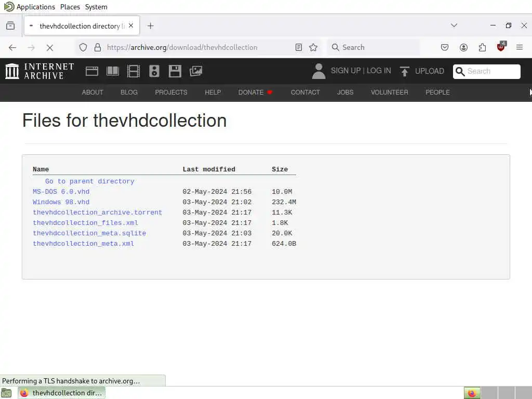
Task: Click the user avatar icon
Action: [318, 71]
